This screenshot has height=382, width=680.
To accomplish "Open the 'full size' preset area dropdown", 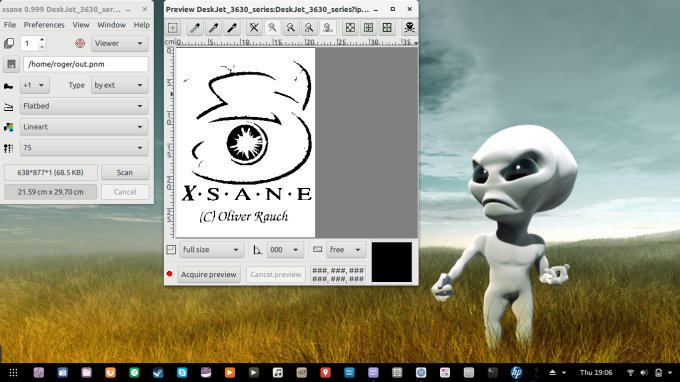I will 211,250.
